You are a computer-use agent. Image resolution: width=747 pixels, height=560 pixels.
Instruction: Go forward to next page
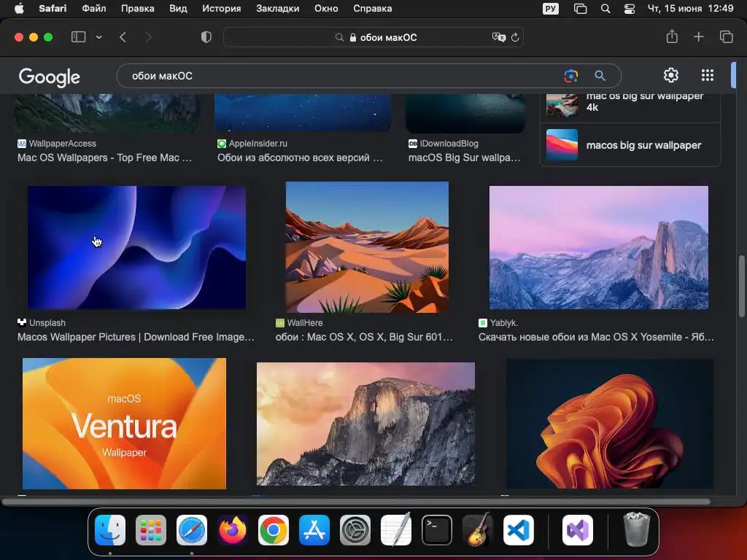148,37
